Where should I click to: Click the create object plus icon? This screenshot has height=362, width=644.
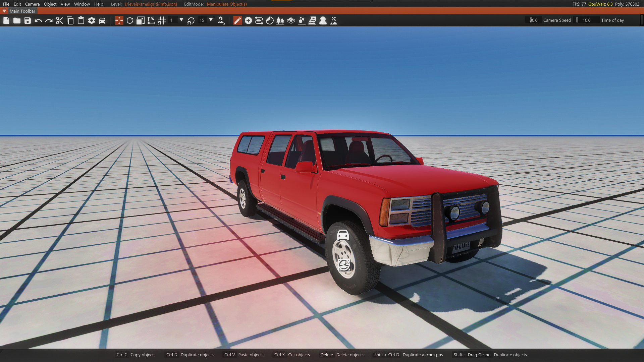click(248, 21)
